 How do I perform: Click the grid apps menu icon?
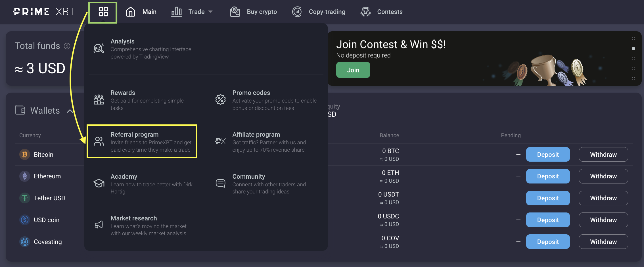tap(103, 12)
